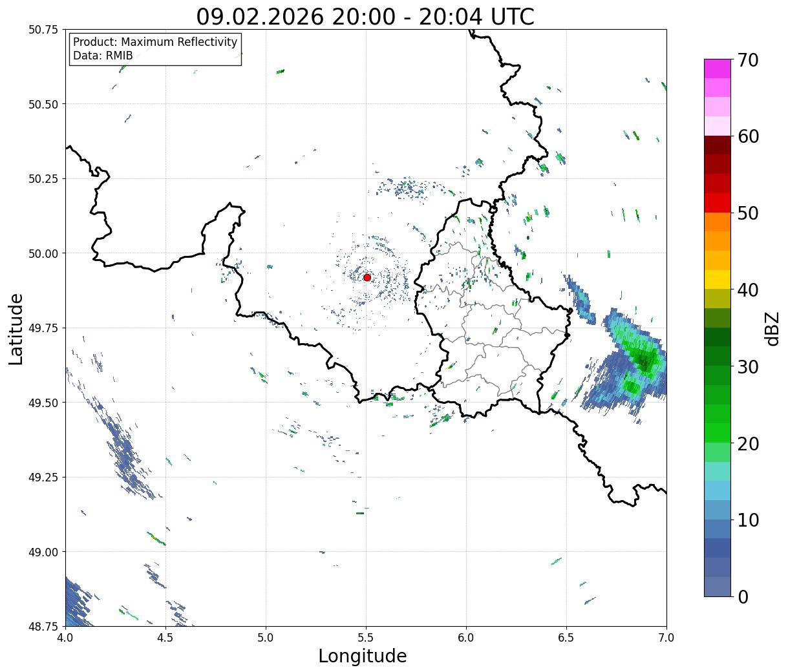Click the latitude tick label '50.50'
This screenshot has height=672, width=788.
43,104
